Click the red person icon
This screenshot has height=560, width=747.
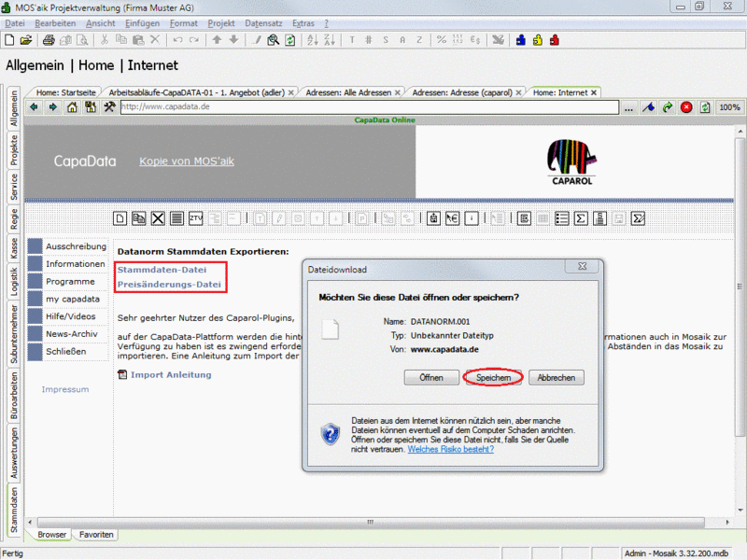click(554, 40)
